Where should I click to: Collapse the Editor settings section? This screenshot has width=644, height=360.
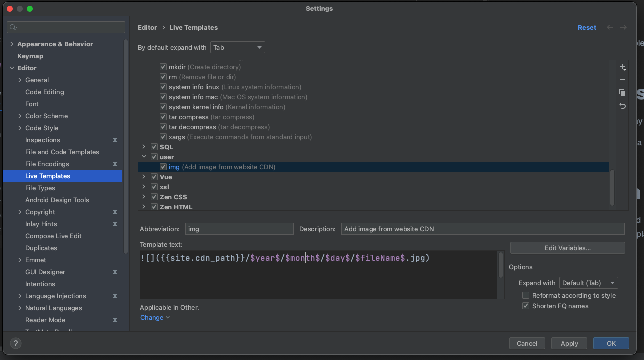12,68
